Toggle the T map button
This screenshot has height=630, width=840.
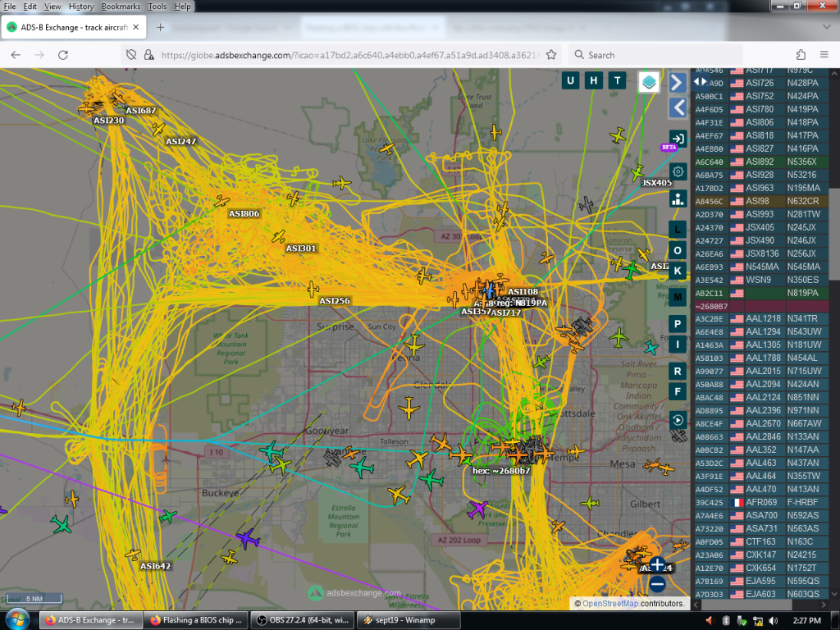617,81
